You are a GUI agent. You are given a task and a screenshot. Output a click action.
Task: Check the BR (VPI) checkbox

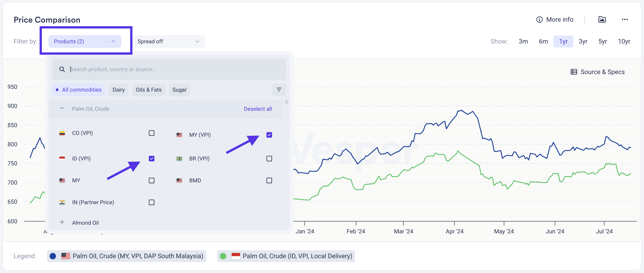(269, 159)
